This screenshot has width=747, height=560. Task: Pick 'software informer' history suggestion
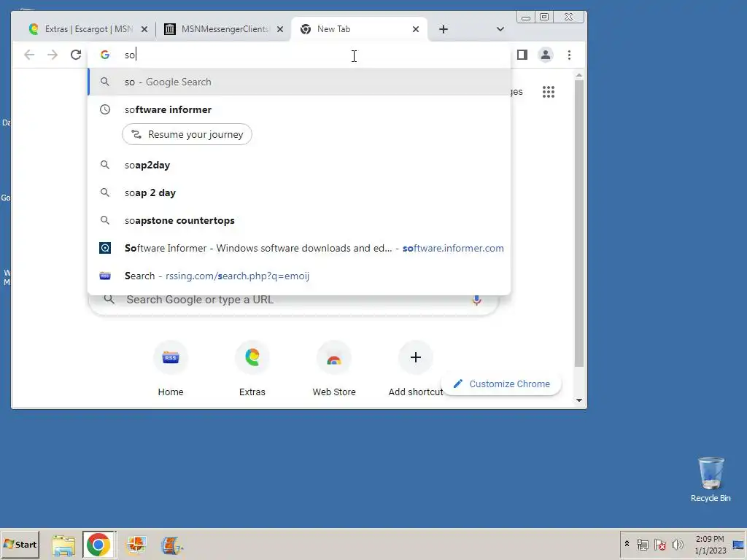tap(299, 109)
